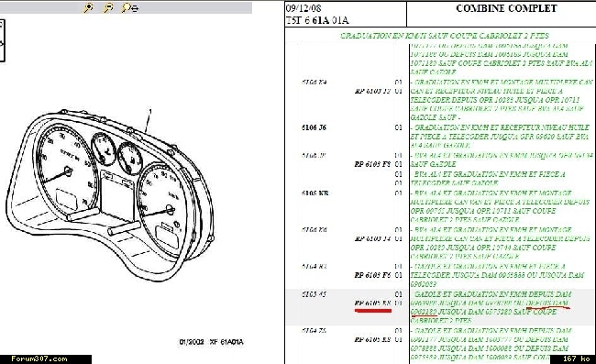Click the partially visible icon box at left edge
This screenshot has width=596, height=364.
point(2,40)
